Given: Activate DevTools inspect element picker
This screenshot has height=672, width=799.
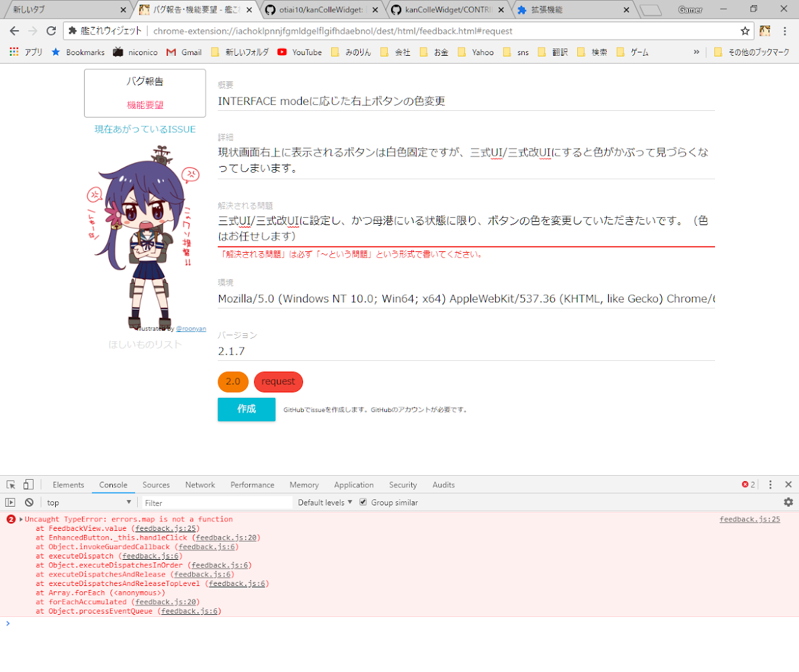Looking at the screenshot, I should (11, 485).
